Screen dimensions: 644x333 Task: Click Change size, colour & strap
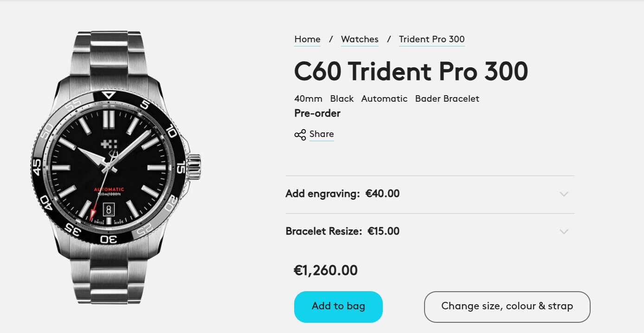(x=507, y=307)
